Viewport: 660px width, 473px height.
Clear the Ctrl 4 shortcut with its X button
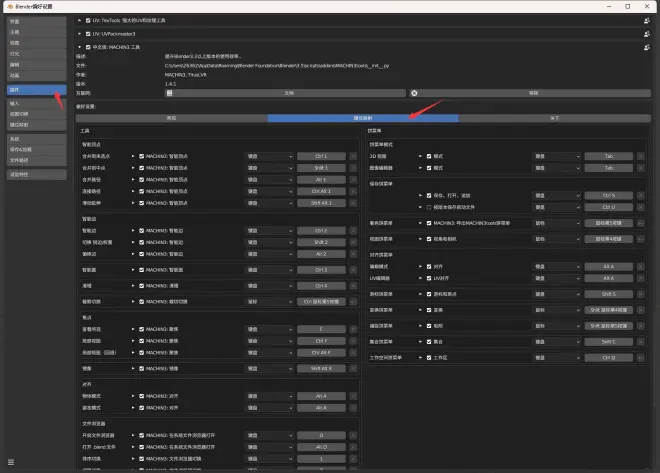pyautogui.click(x=353, y=286)
